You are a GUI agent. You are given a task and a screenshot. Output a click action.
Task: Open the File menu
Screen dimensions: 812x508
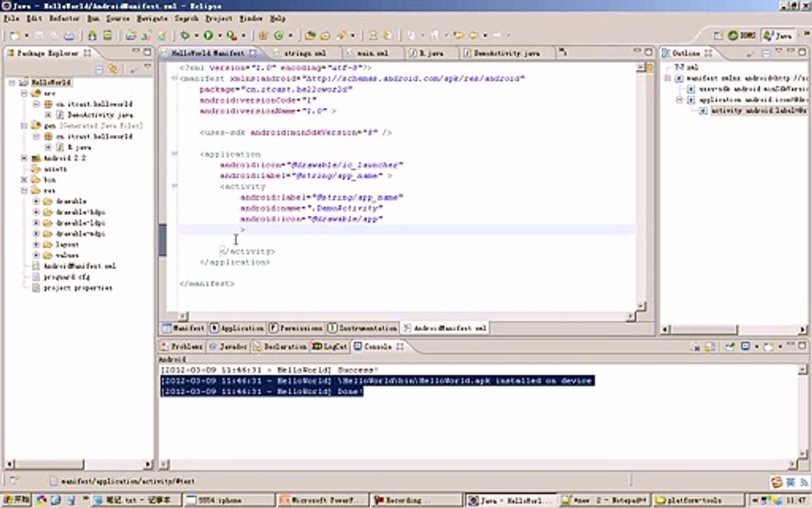(11, 18)
